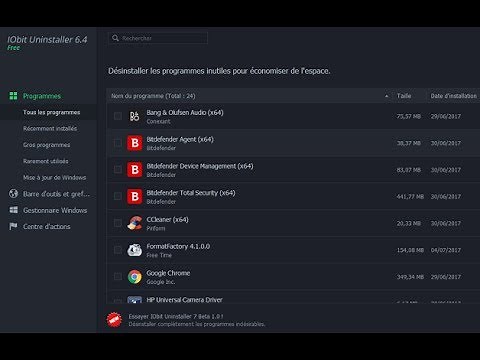Image resolution: width=480 pixels, height=360 pixels.
Task: Select Google Chrome name text
Action: [168, 273]
